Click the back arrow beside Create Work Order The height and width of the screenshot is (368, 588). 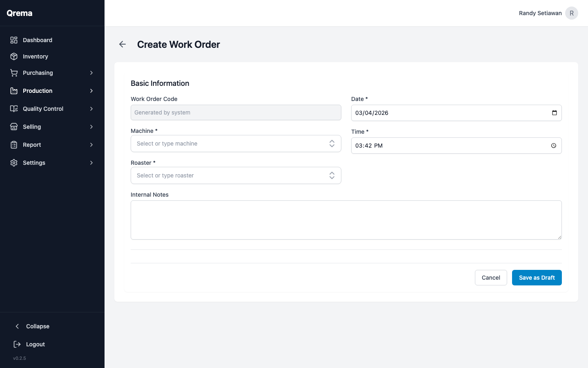coord(122,44)
